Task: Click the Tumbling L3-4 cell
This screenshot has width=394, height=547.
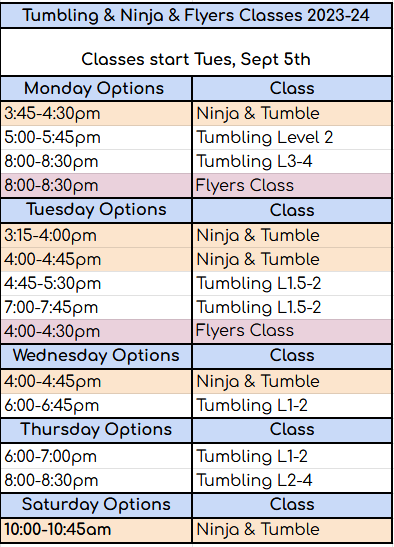Action: (292, 162)
